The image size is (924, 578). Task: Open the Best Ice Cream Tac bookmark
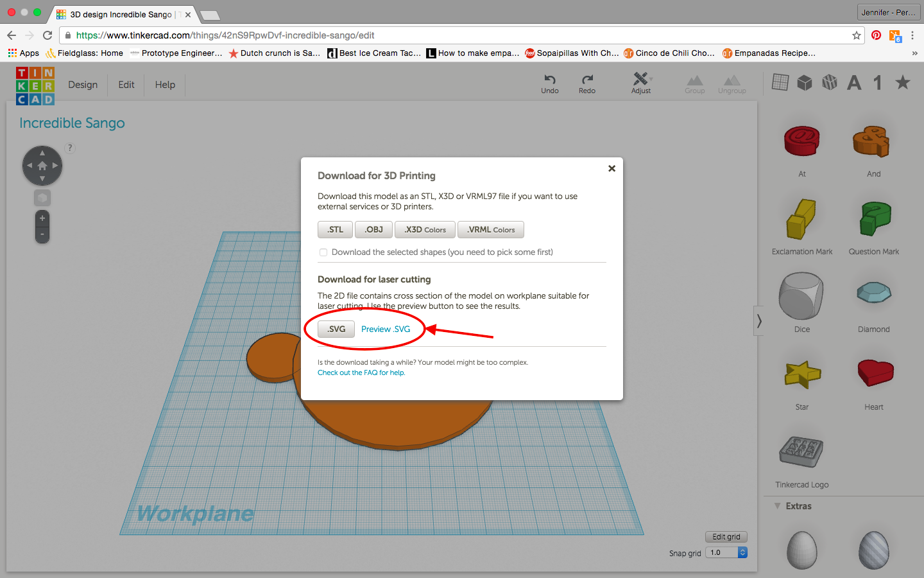pyautogui.click(x=374, y=53)
